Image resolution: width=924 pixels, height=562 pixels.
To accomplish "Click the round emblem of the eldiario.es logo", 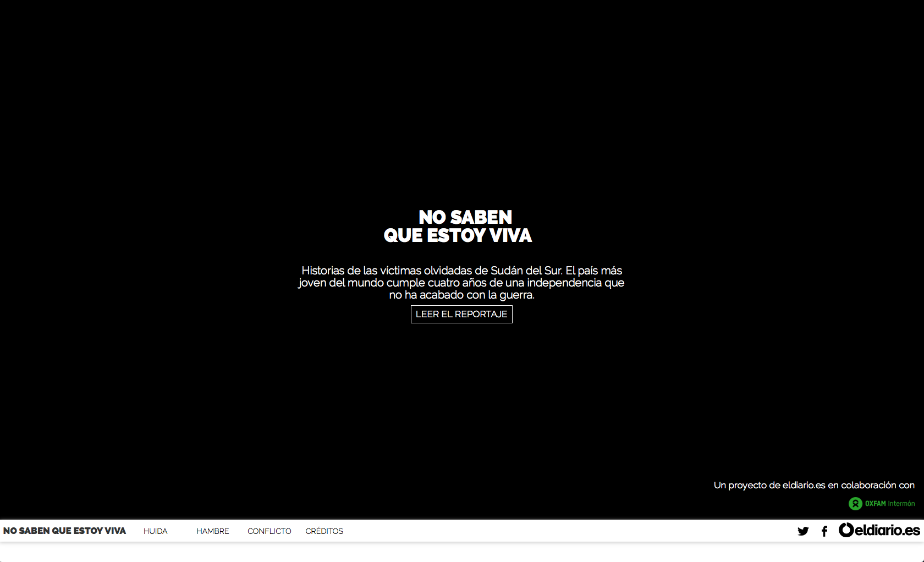I will click(x=846, y=530).
